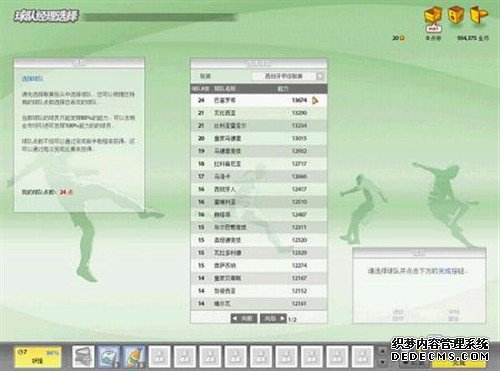
Task: Go to the previous page of teams
Action: click(x=244, y=319)
